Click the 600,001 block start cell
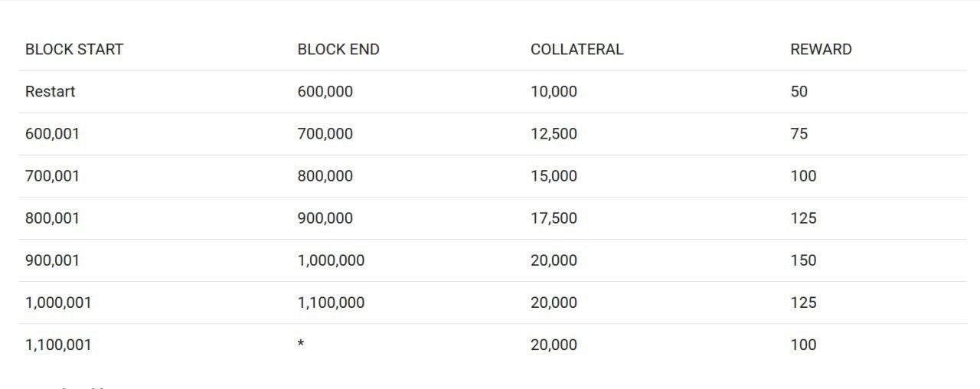Screen dimensions: 980x389 (x=52, y=134)
